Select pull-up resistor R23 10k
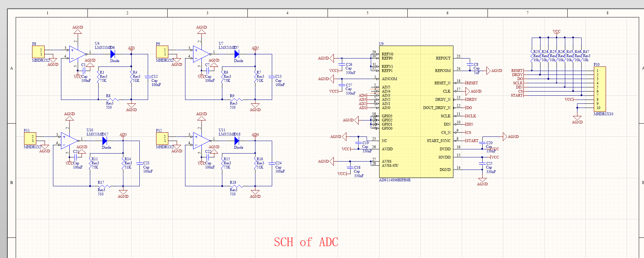 532,56
